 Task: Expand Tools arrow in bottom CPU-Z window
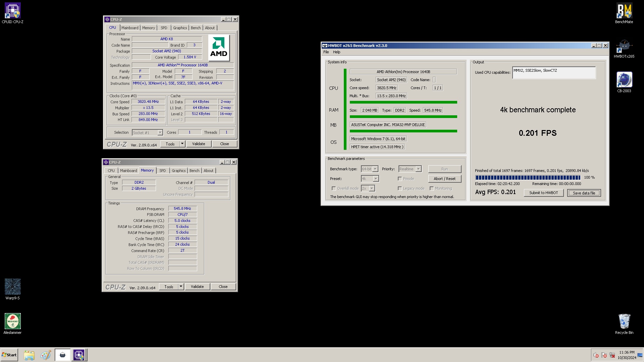pyautogui.click(x=181, y=287)
